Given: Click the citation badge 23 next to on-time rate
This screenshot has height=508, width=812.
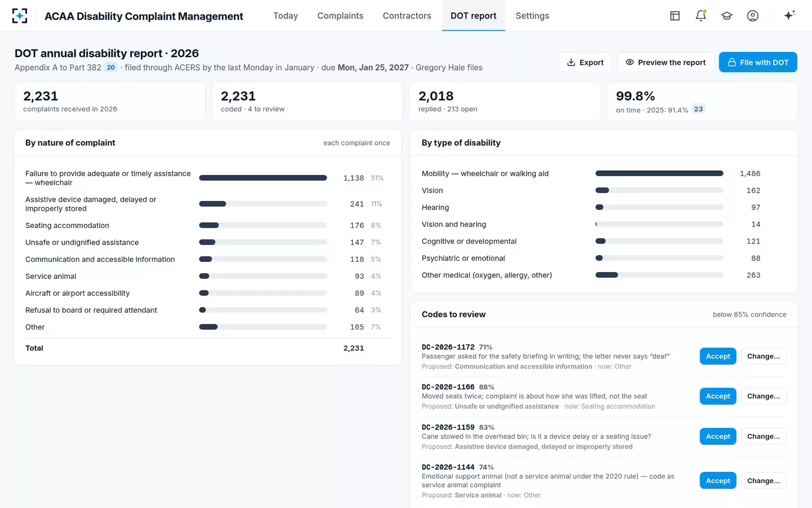Looking at the screenshot, I should click(x=698, y=109).
